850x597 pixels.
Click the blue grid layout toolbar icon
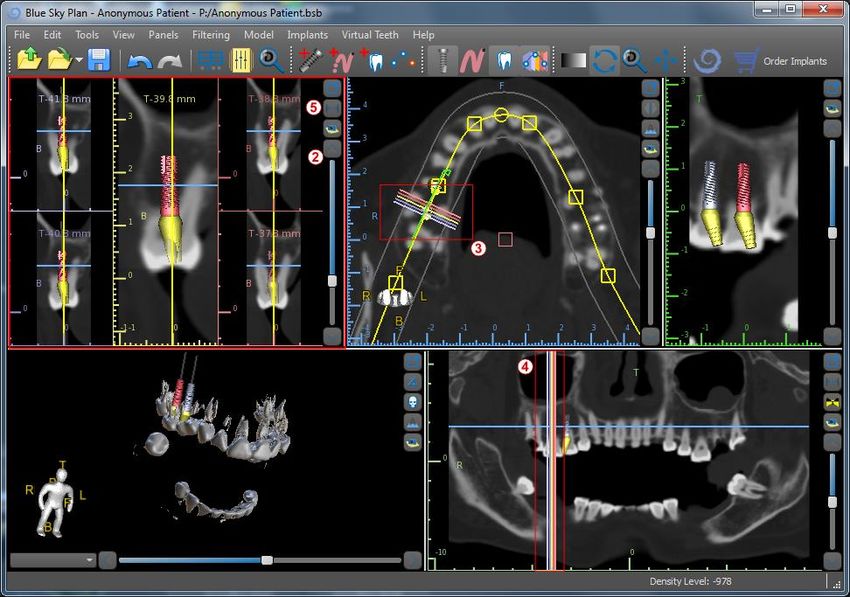(x=211, y=60)
